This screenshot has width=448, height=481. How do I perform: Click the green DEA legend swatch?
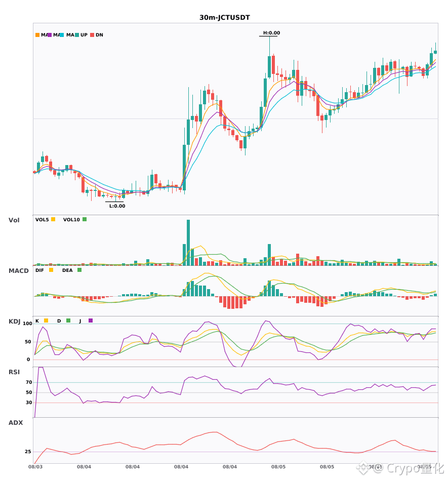(79, 270)
